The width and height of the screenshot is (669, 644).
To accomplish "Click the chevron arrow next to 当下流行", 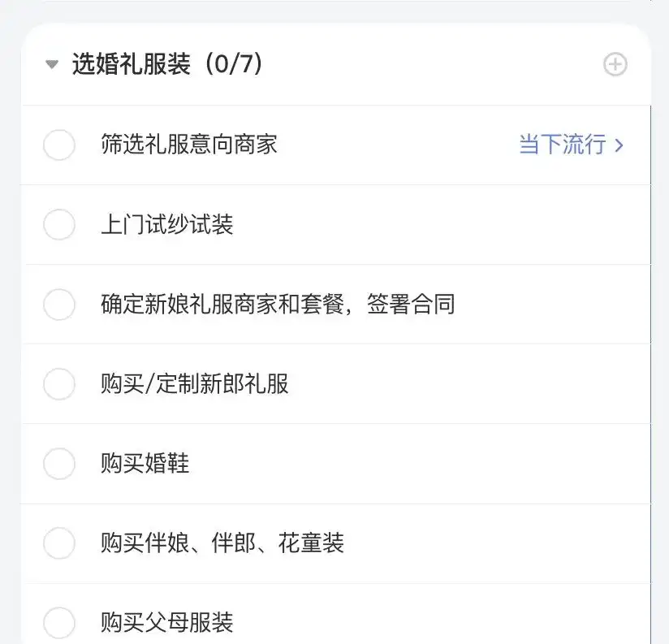I will coord(619,145).
